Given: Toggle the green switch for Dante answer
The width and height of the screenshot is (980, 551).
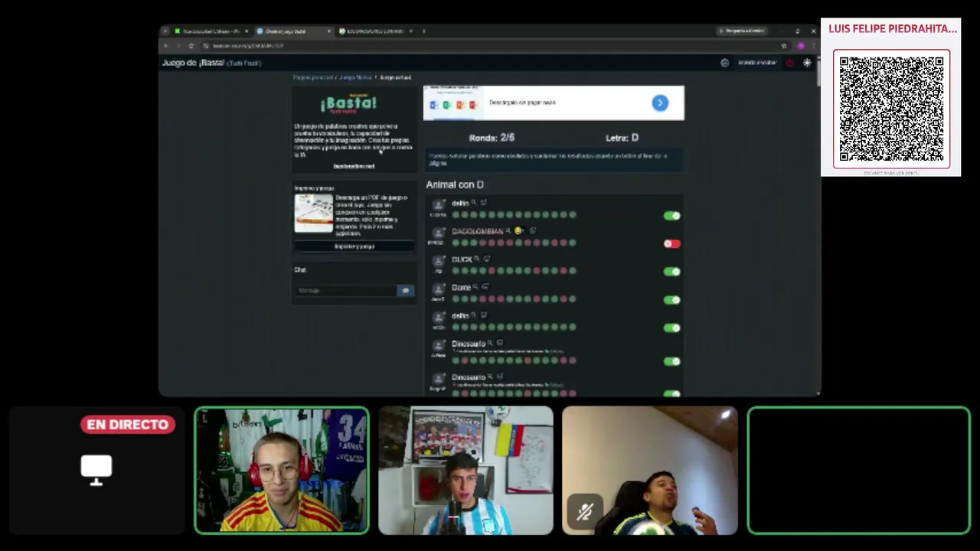Looking at the screenshot, I should click(671, 300).
